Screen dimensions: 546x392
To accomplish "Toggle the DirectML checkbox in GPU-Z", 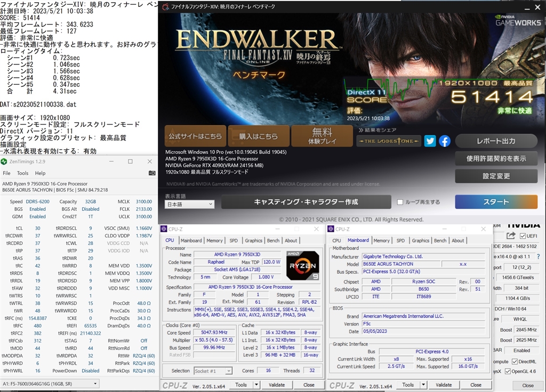I will tap(515, 362).
